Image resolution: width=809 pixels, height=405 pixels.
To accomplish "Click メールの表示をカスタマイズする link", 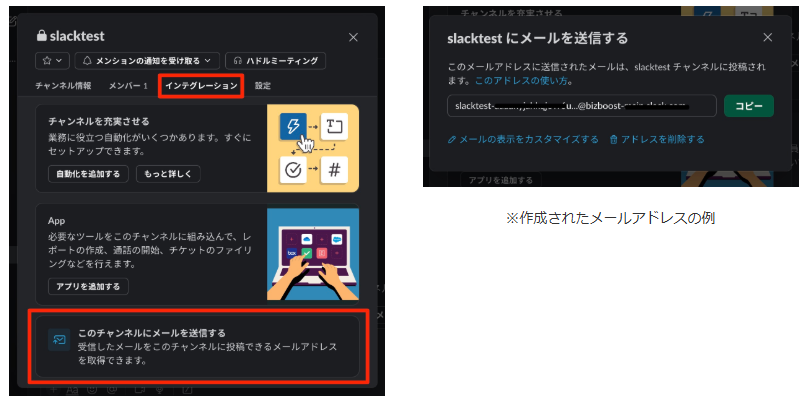I will pyautogui.click(x=523, y=139).
